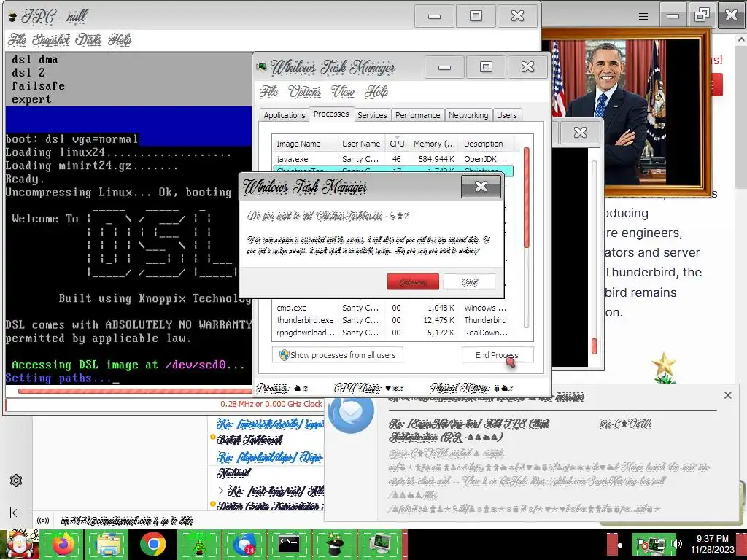Select the Processes tab
The width and height of the screenshot is (747, 560).
pos(331,114)
